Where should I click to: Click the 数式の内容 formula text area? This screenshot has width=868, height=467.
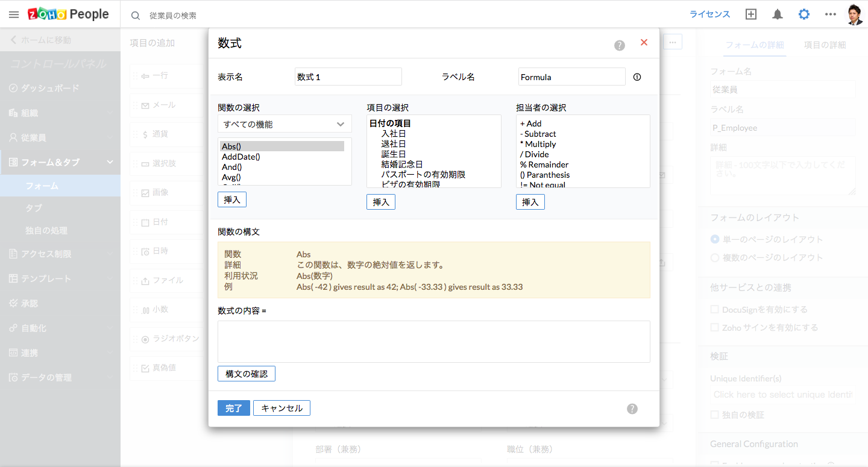click(x=433, y=341)
